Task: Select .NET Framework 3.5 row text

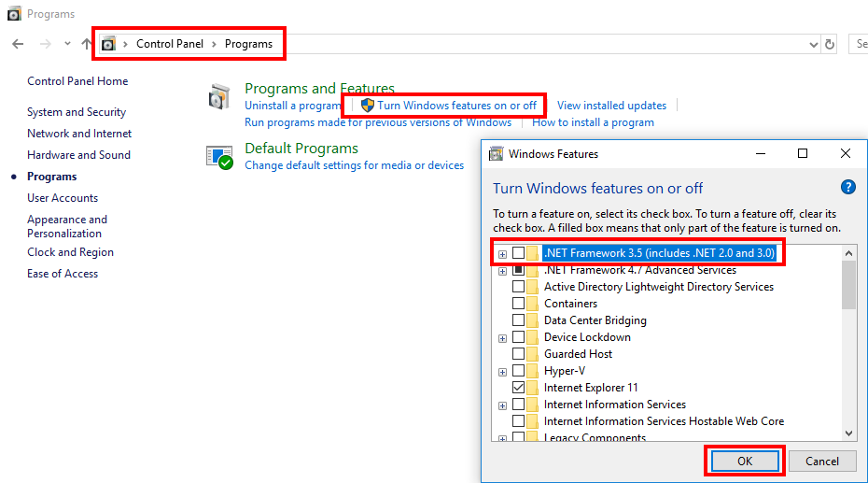Action: click(659, 253)
